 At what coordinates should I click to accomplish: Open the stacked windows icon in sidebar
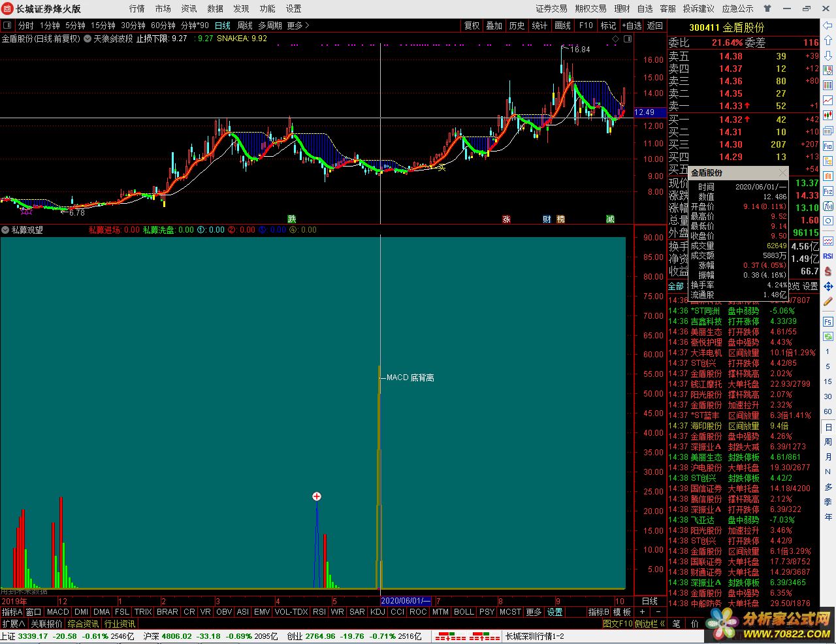[x=828, y=131]
